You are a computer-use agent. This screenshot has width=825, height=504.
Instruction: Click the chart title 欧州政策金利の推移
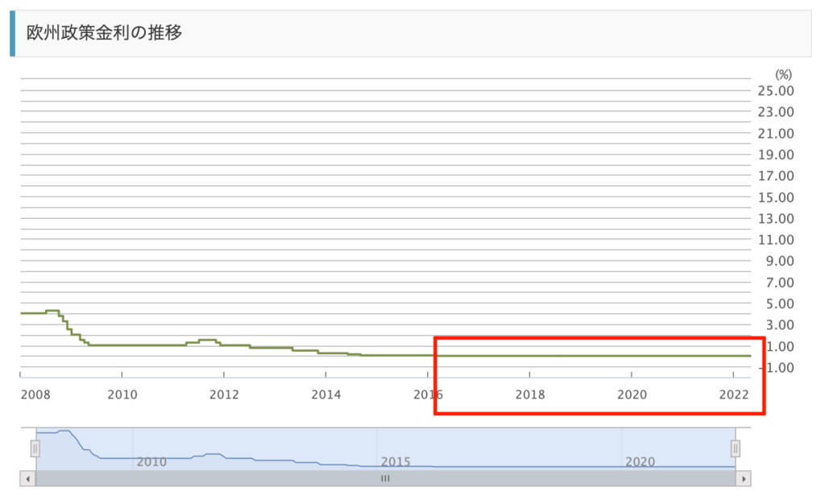[x=105, y=33]
